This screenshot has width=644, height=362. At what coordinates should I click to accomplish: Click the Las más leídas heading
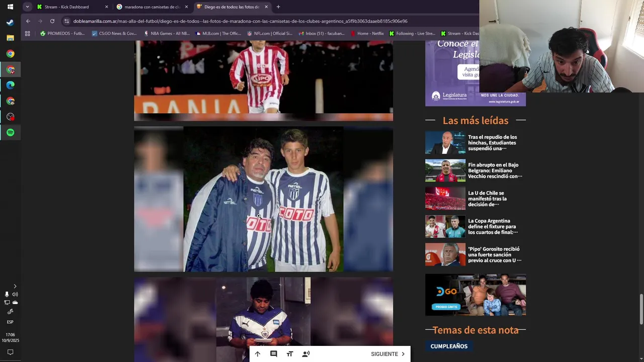click(475, 120)
